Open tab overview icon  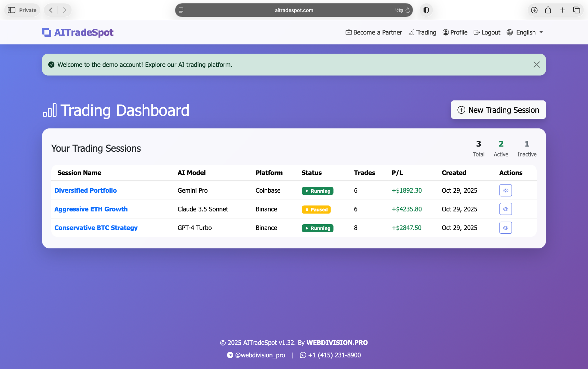click(577, 10)
